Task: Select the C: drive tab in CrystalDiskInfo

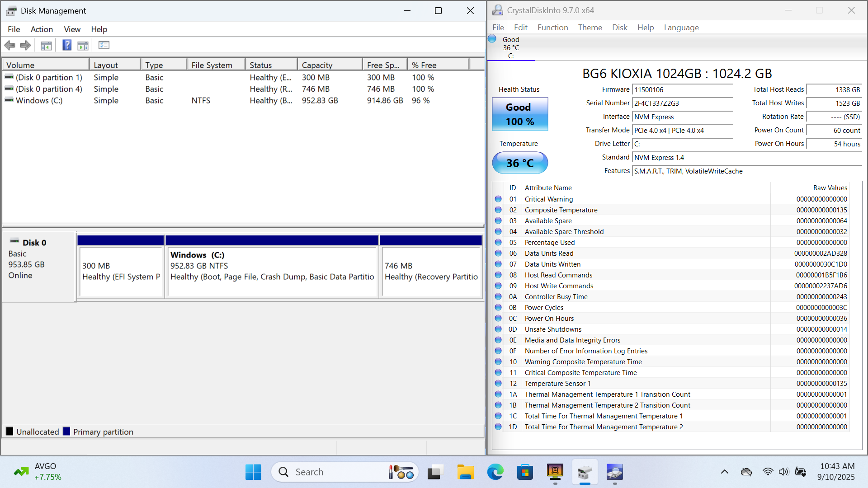Action: 511,47
